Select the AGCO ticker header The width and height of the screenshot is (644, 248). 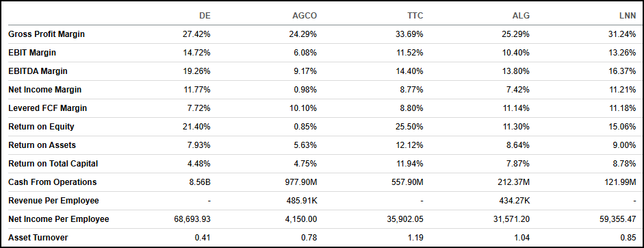coord(305,16)
